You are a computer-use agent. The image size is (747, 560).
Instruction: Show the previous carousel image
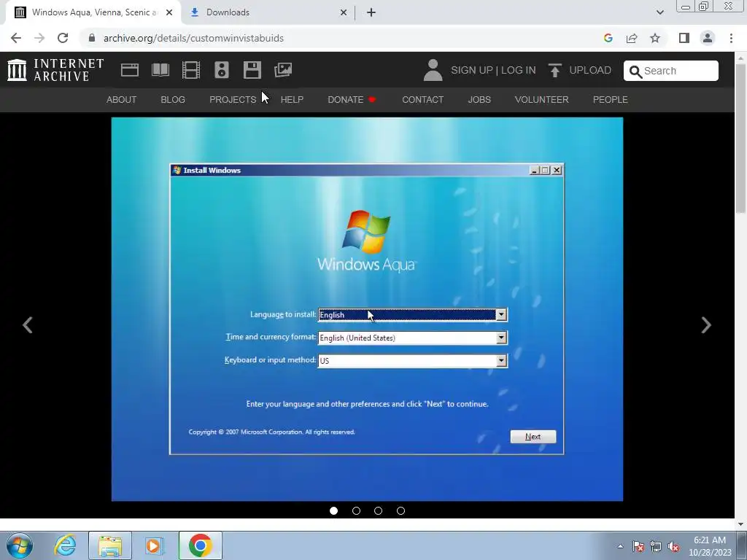click(28, 325)
